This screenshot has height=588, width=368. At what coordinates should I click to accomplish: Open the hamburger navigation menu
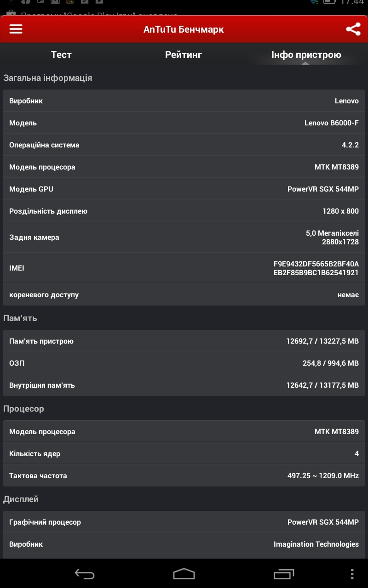click(16, 29)
